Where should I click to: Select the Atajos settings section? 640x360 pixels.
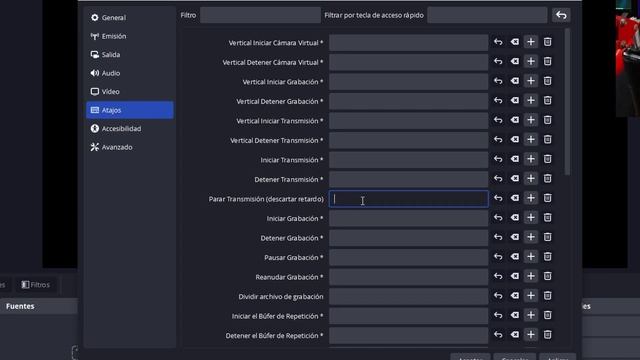tap(129, 110)
